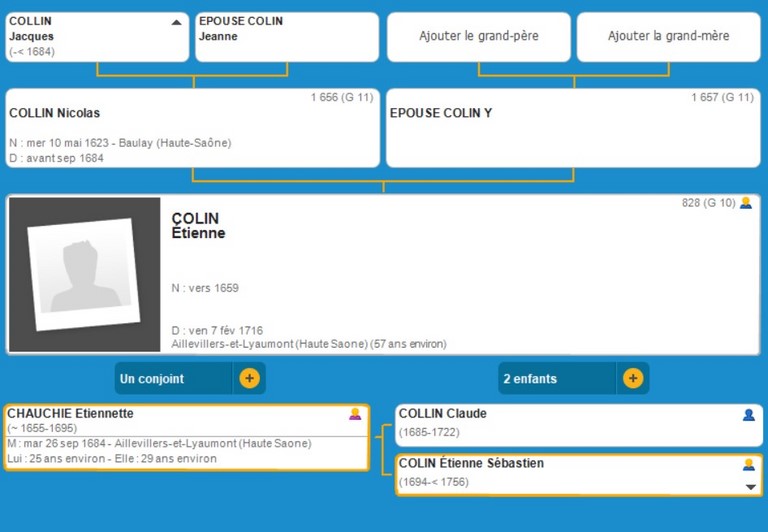The image size is (768, 532).
Task: Click the COLIN Étienne name heading
Action: [198, 226]
